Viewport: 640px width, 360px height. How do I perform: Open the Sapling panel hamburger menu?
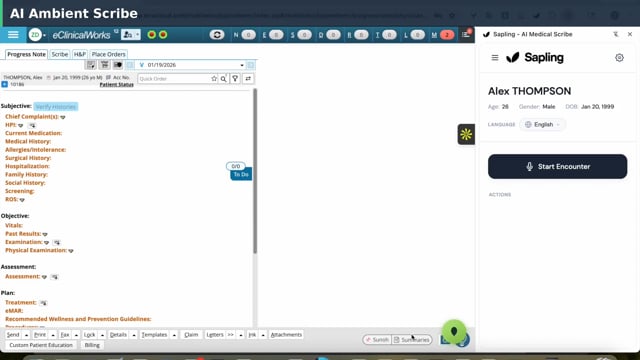click(x=495, y=58)
